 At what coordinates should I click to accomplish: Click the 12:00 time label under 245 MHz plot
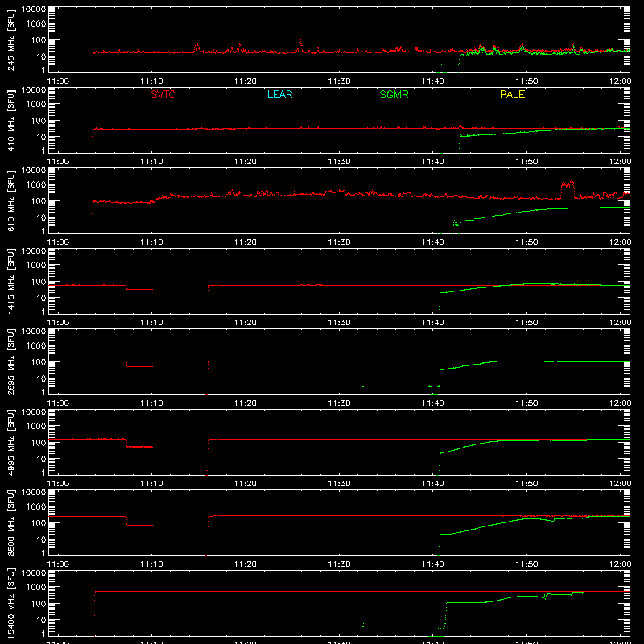(x=620, y=81)
